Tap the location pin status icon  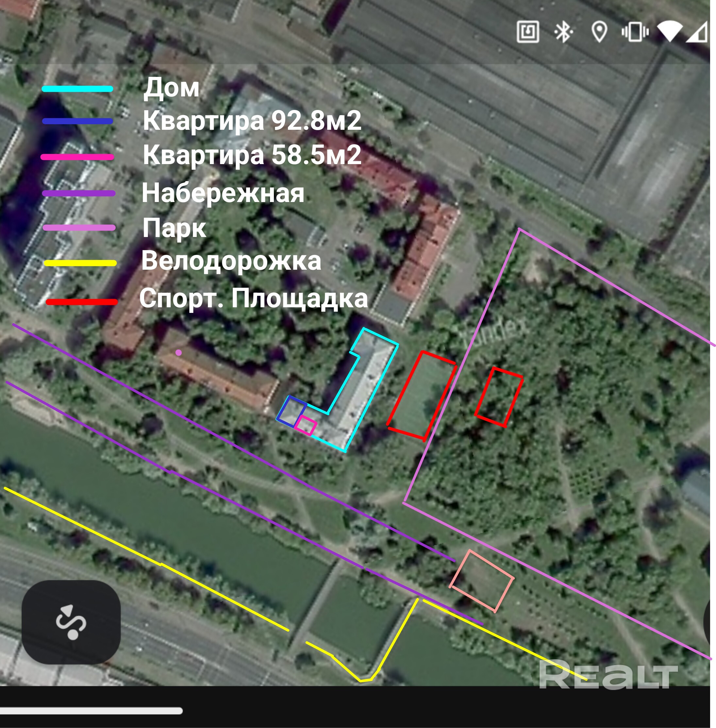(599, 32)
